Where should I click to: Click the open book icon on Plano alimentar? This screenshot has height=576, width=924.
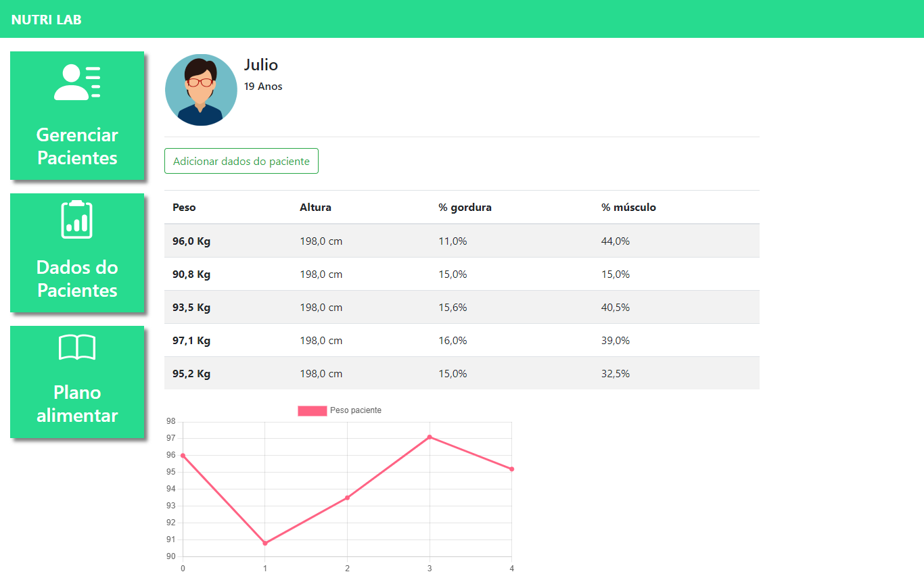point(77,347)
